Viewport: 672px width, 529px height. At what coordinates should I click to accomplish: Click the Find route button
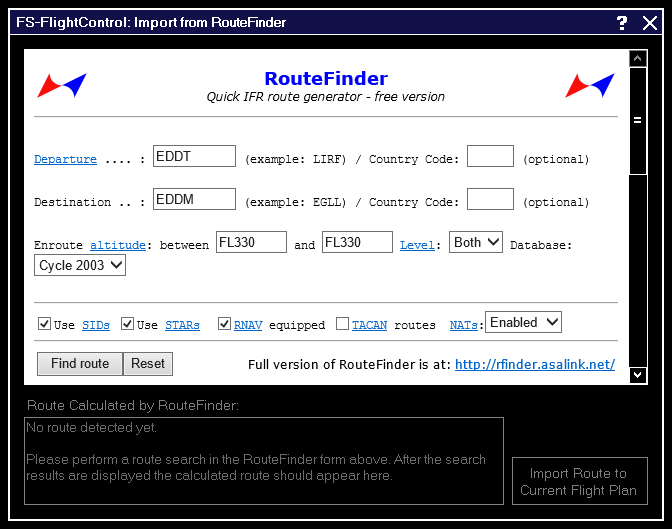pos(80,364)
